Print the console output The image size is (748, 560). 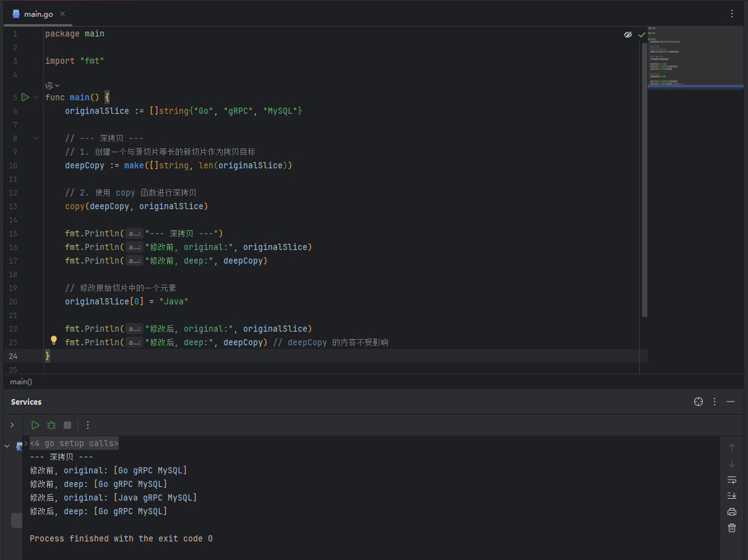tap(732, 512)
